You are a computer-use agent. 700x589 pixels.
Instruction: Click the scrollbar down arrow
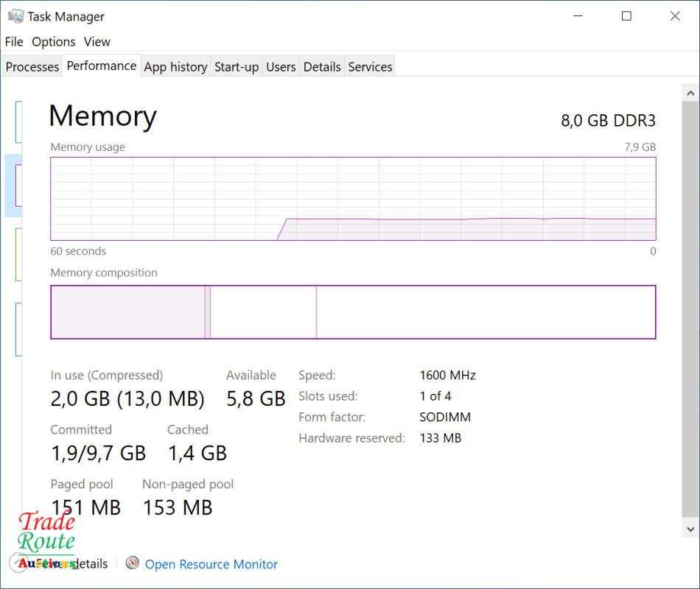[x=690, y=528]
